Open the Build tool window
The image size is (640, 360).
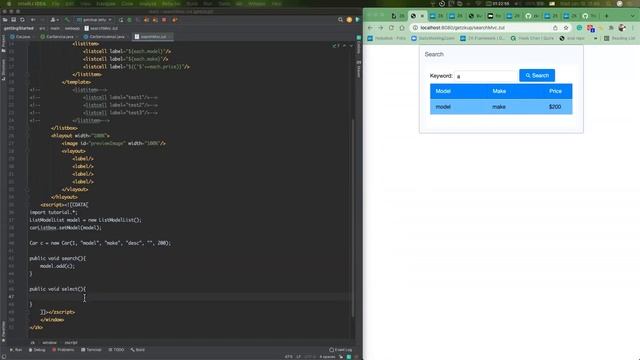[138, 350]
